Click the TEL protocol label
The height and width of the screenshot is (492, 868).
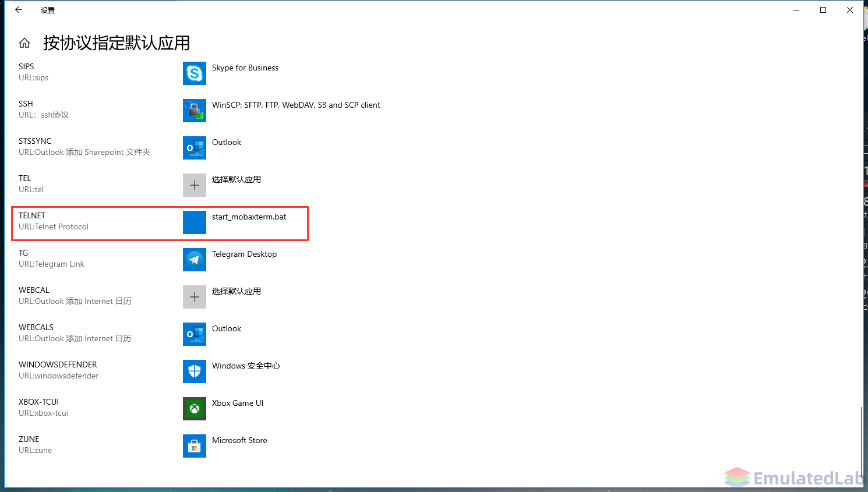coord(24,178)
